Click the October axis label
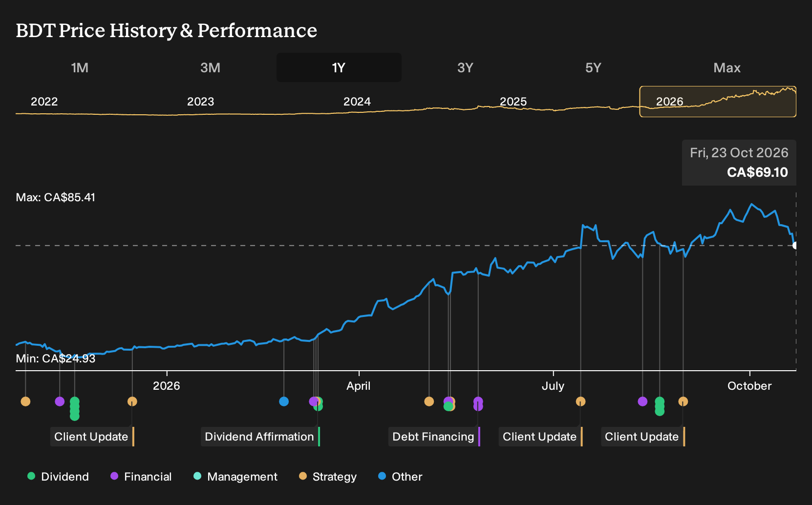This screenshot has width=812, height=505. coord(749,386)
